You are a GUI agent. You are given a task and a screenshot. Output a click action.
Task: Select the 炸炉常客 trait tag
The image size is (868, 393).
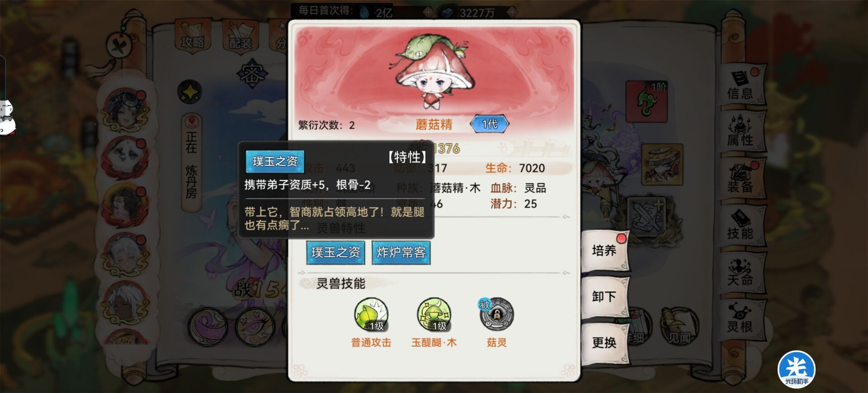pyautogui.click(x=401, y=252)
